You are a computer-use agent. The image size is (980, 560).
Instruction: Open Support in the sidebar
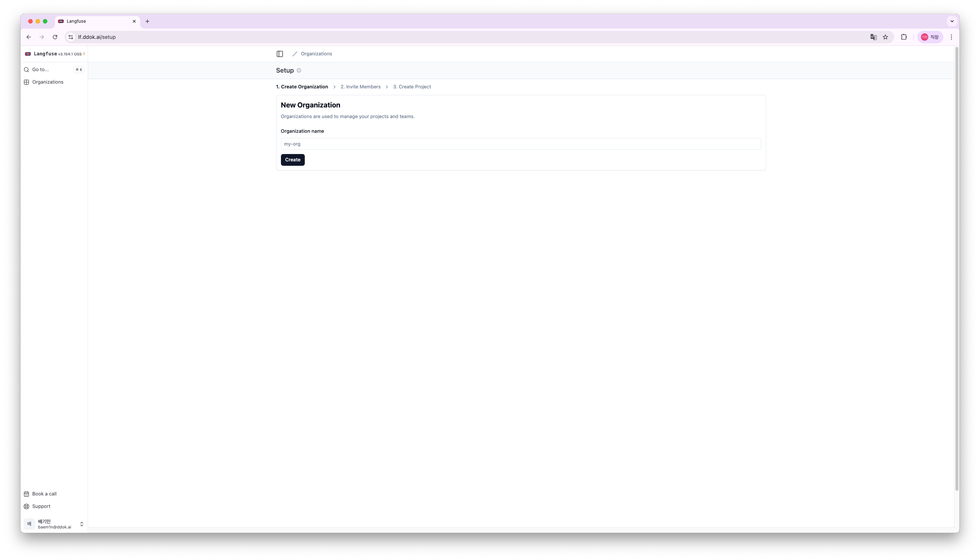[54, 506]
